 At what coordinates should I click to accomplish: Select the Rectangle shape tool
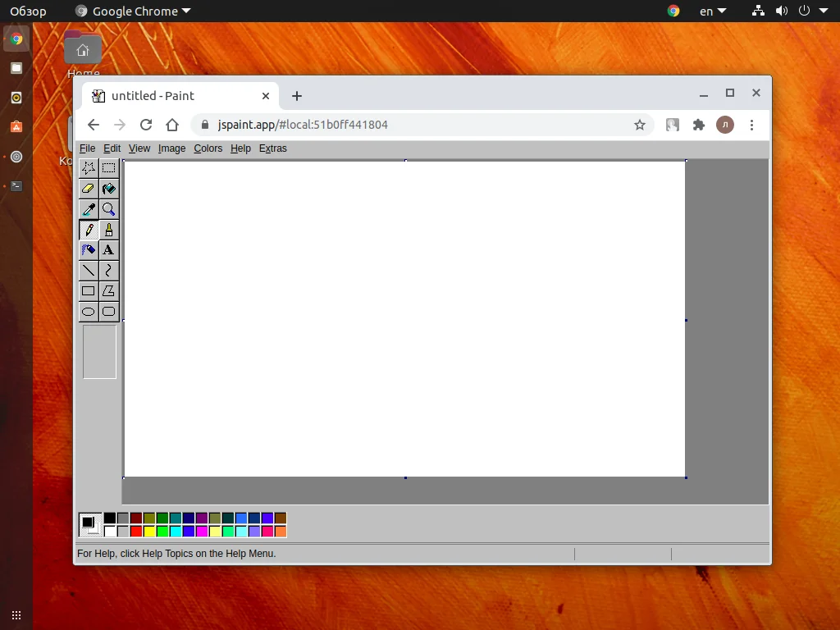tap(89, 290)
